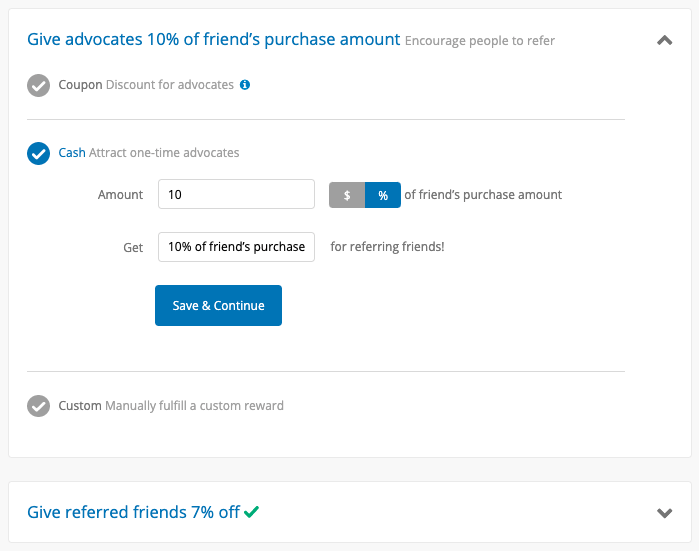
Task: Click 'Discount for advocates' description
Action: (x=170, y=85)
